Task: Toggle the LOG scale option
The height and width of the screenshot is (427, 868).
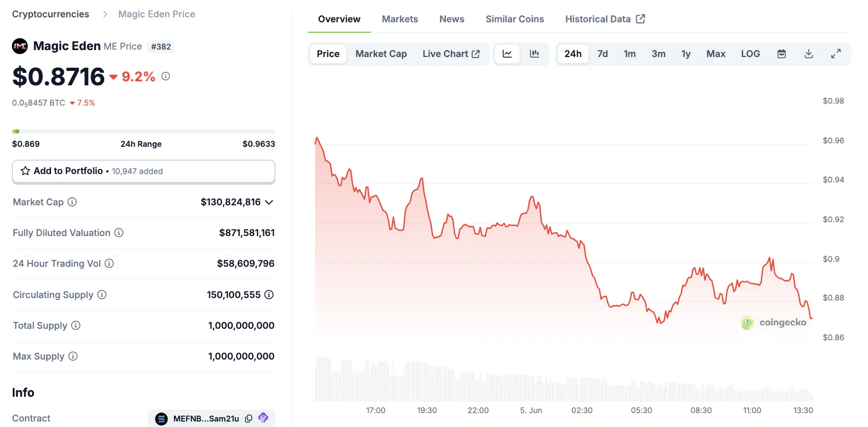Action: coord(750,54)
